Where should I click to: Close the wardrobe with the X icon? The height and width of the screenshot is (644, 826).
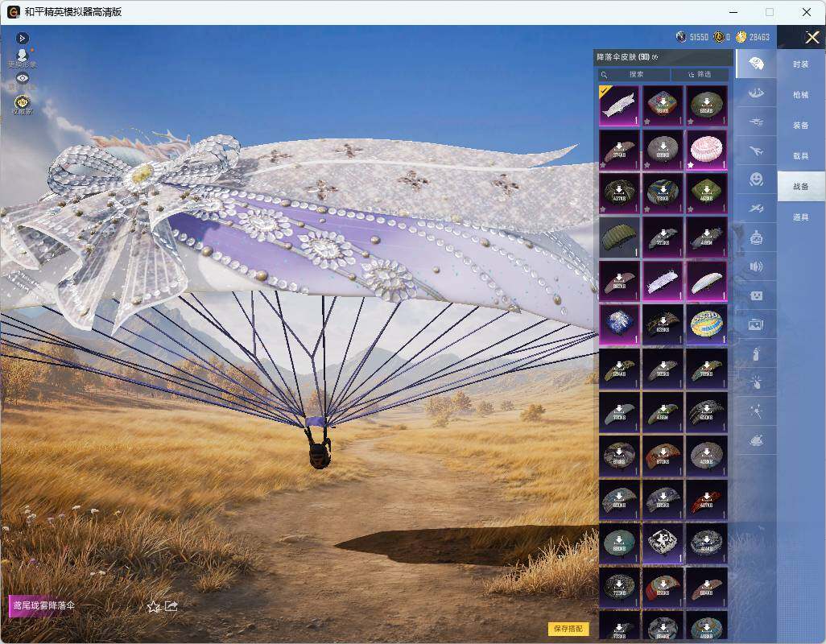point(812,37)
